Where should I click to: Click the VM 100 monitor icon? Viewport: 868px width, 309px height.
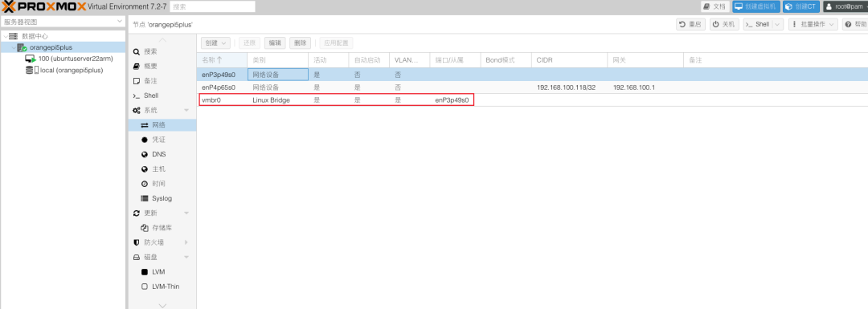click(31, 59)
